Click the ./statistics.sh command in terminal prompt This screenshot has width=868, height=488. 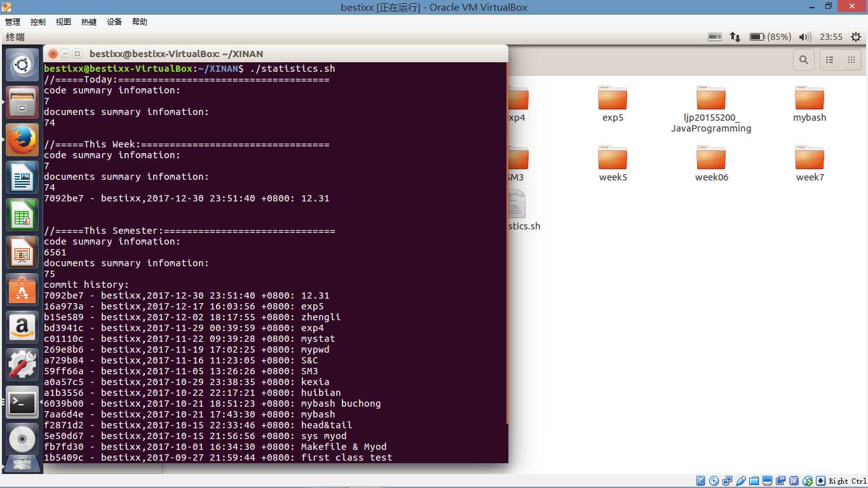point(292,69)
